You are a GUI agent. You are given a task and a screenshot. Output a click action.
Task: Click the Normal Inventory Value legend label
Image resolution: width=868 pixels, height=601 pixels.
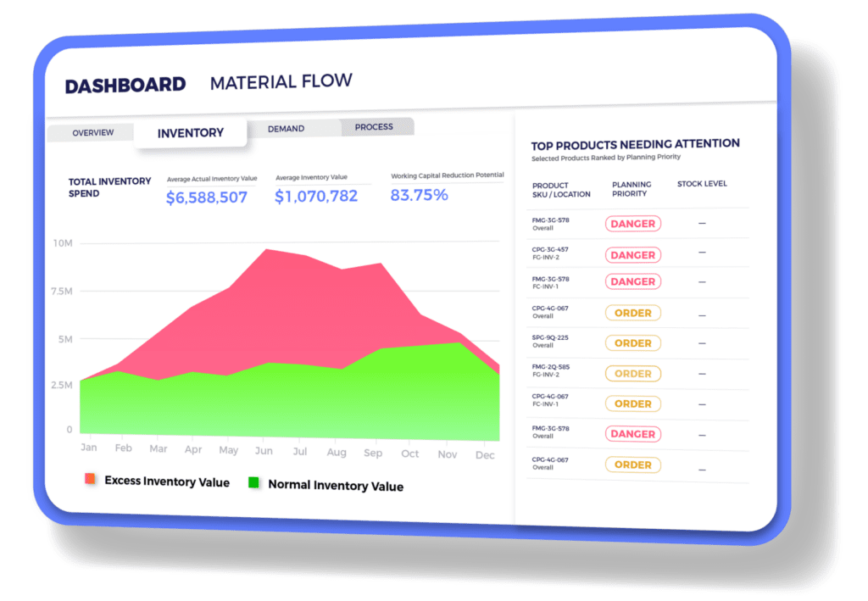pos(336,486)
